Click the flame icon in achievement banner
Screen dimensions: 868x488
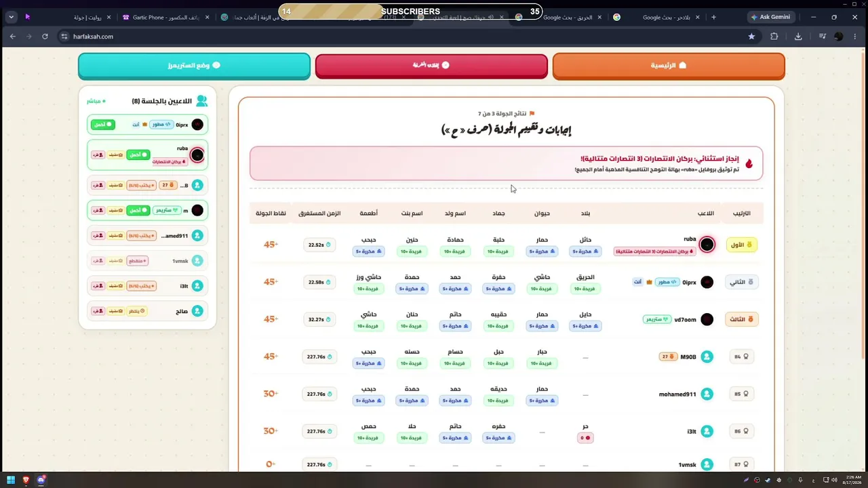coord(749,163)
